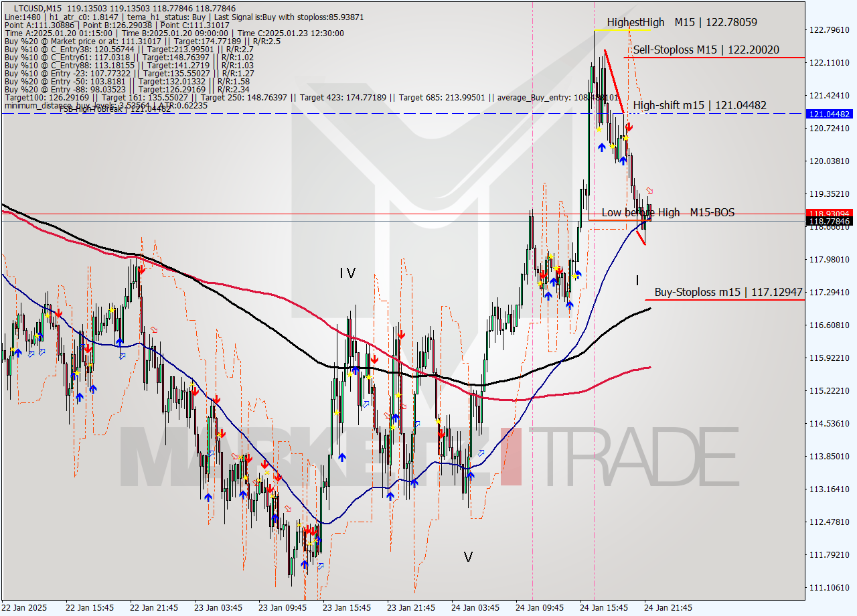
Task: Select the 'I V' wave label
Action: (x=347, y=273)
